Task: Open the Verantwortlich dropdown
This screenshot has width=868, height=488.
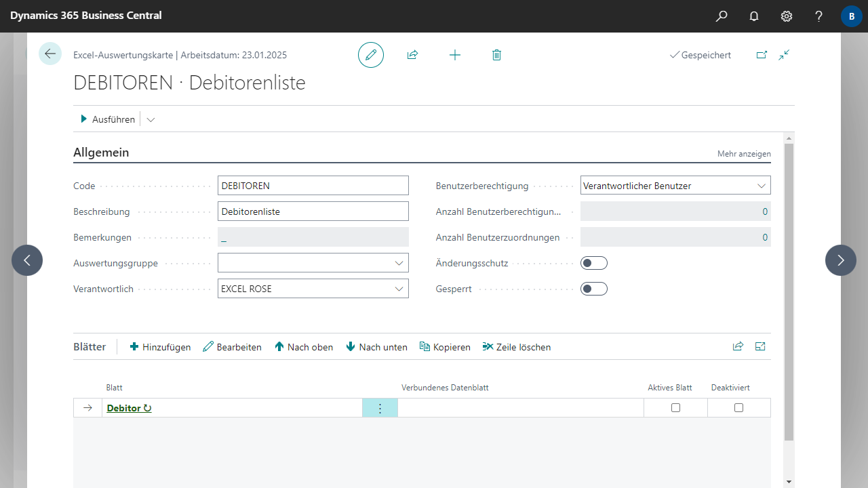Action: click(x=399, y=289)
